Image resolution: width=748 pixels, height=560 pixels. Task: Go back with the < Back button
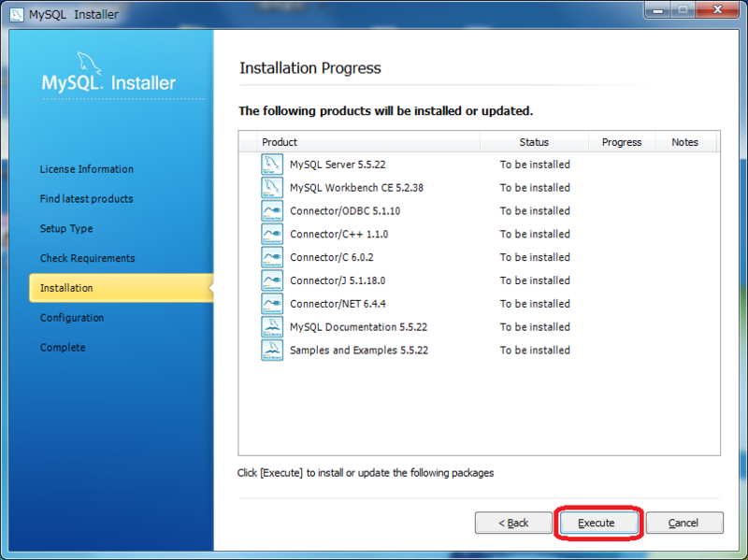click(x=513, y=523)
